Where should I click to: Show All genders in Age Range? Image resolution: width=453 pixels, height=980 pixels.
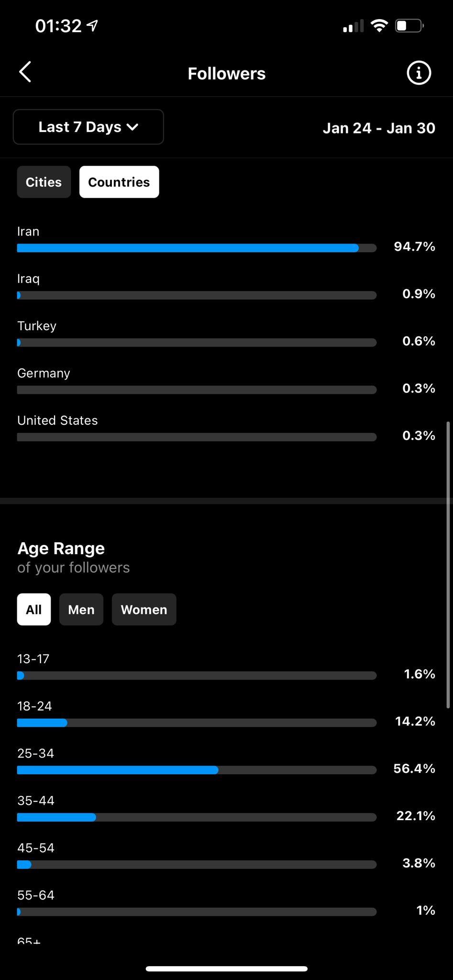coord(34,609)
